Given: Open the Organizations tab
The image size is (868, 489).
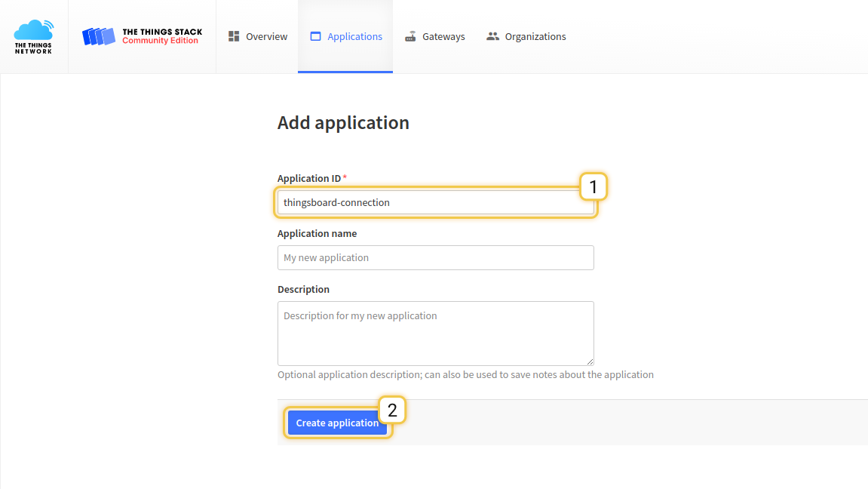Looking at the screenshot, I should pos(526,36).
